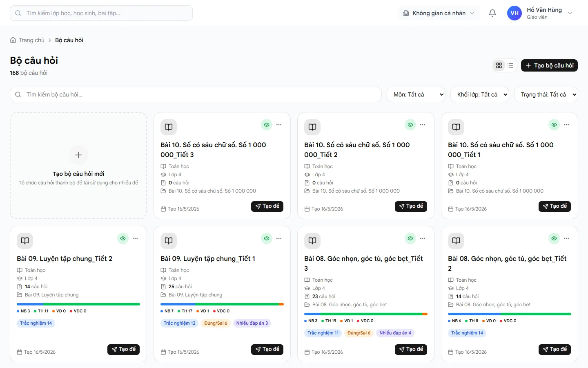Open more options on Bài 10 Tiết 3 card
This screenshot has height=368, width=588.
(279, 125)
